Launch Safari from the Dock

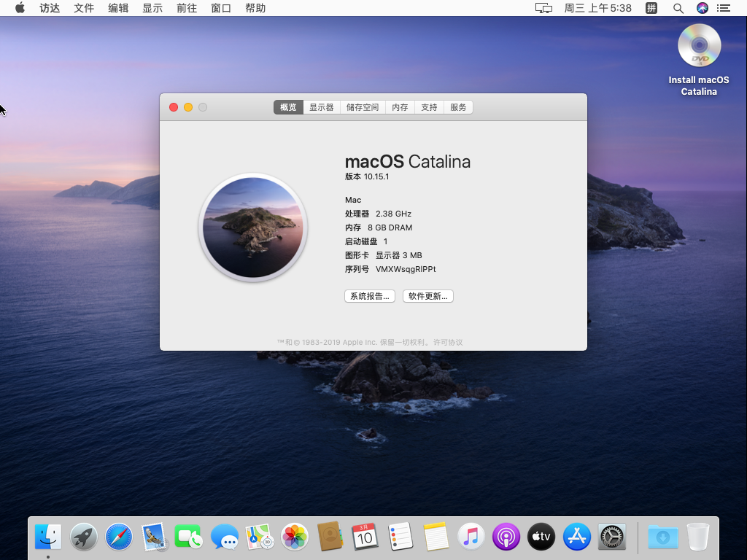(119, 537)
